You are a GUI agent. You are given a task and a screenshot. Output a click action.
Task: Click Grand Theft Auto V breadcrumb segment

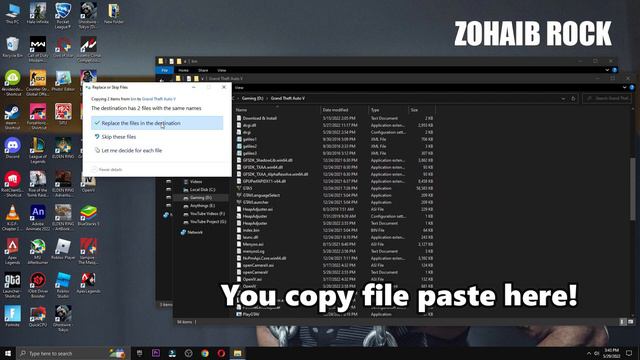[x=288, y=98]
